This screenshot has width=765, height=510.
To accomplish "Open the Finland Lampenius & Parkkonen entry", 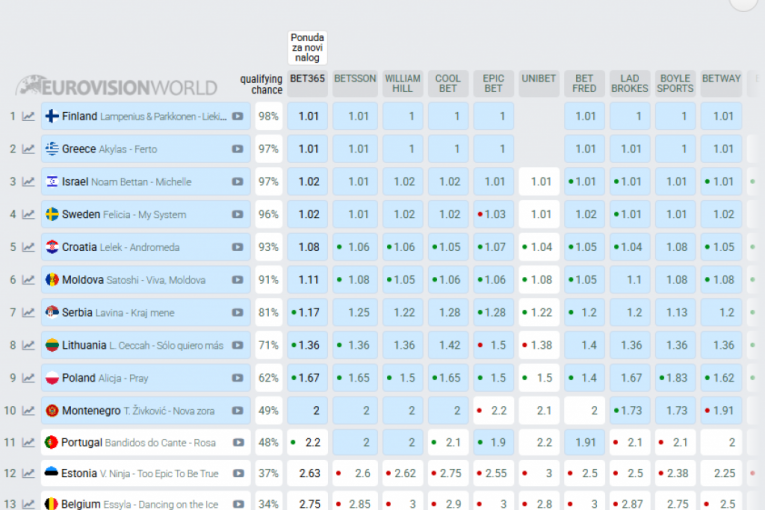I will coord(145,116).
